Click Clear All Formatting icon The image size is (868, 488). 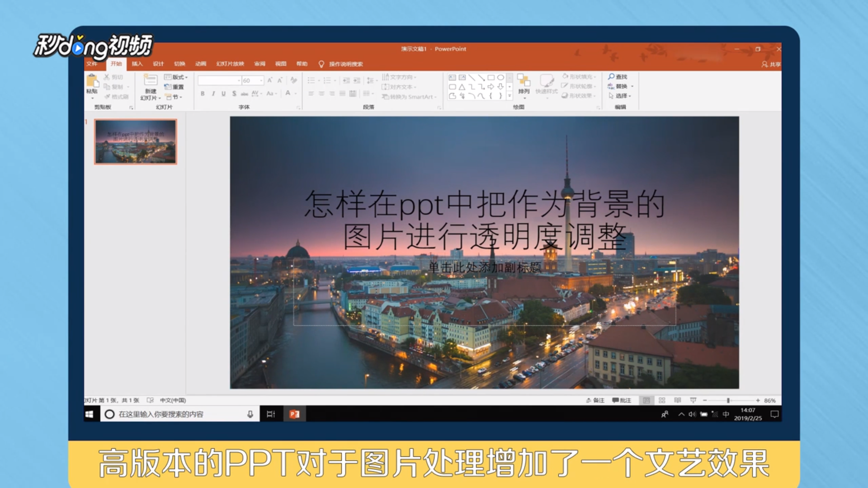click(x=294, y=80)
